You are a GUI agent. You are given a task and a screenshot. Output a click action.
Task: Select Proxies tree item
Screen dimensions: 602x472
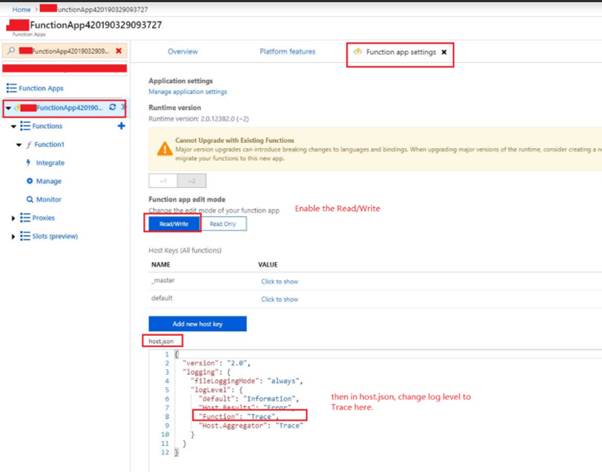coord(43,218)
